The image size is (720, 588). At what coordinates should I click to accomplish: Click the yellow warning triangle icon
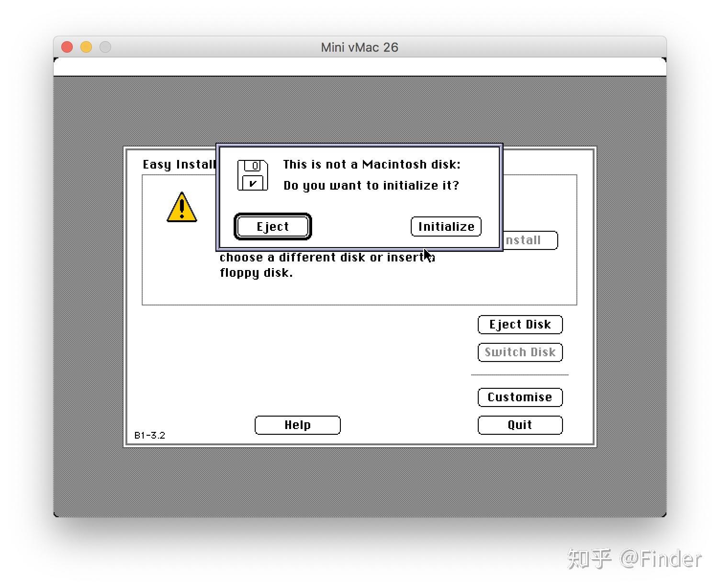pos(182,209)
